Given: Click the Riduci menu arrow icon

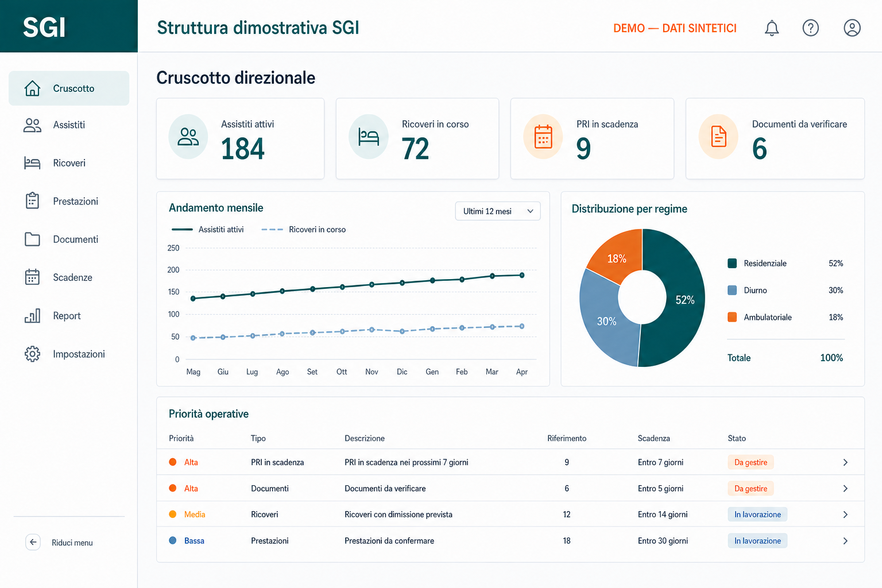Looking at the screenshot, I should pyautogui.click(x=33, y=542).
